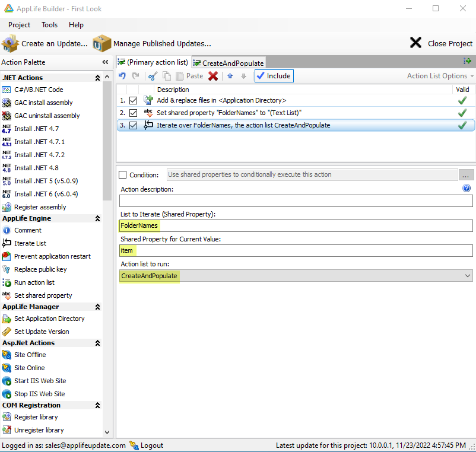Toggle checkbox for action 2 Set shared property
476x452 pixels.
click(x=133, y=113)
